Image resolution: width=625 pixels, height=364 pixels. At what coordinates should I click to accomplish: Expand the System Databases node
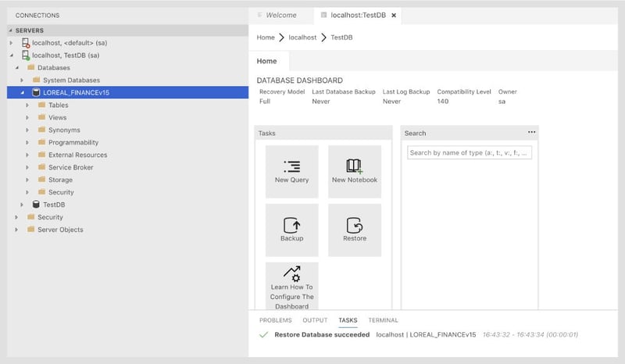click(x=22, y=80)
